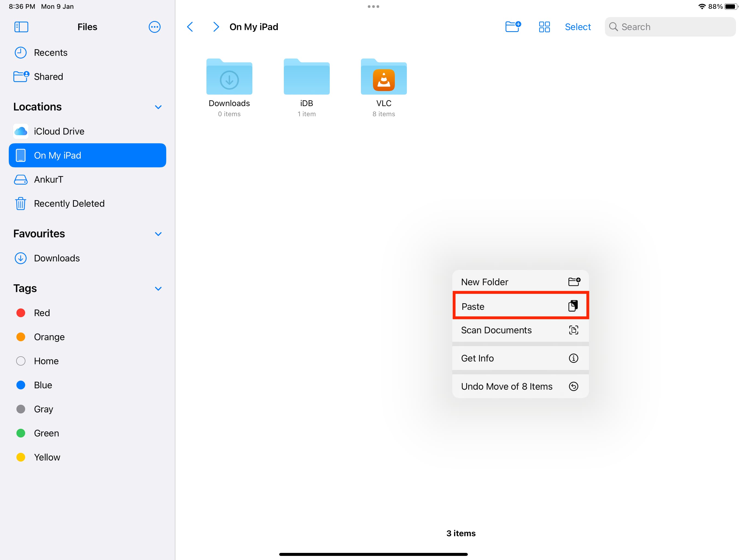This screenshot has width=747, height=560.
Task: Open Shared in sidebar
Action: 87,77
